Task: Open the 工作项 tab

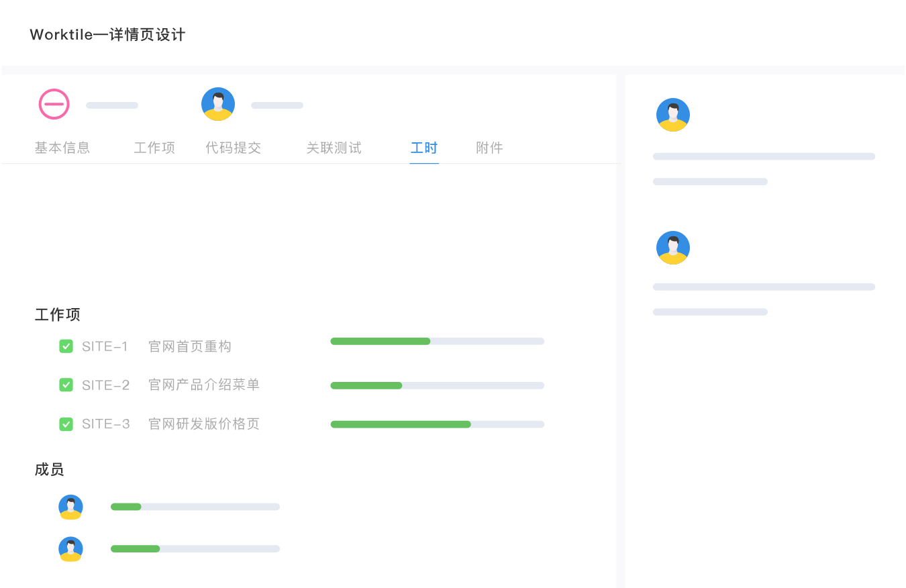Action: point(154,148)
